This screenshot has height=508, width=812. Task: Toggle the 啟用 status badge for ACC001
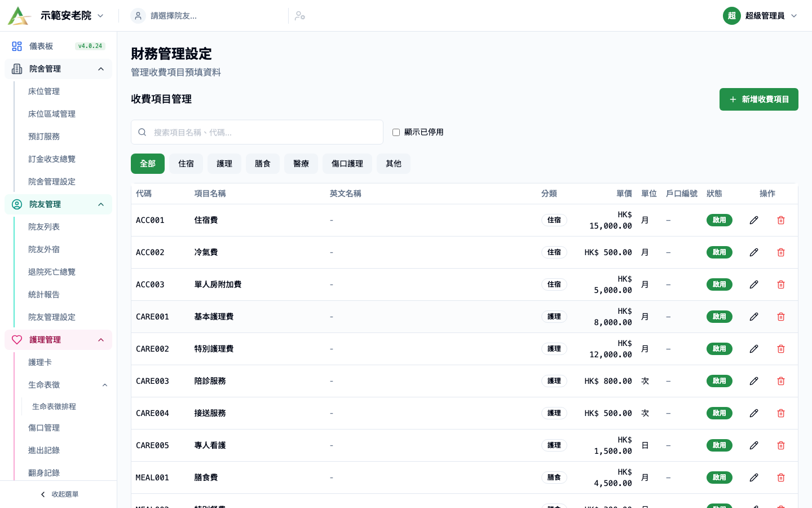click(719, 220)
